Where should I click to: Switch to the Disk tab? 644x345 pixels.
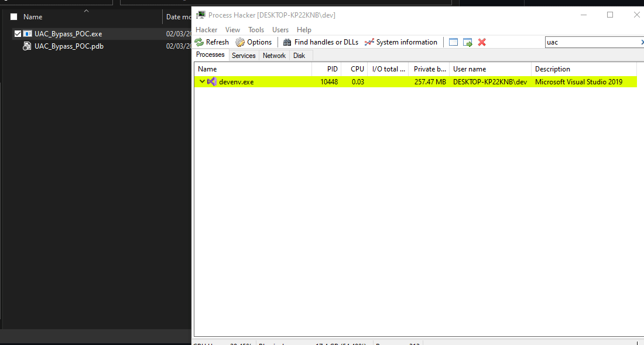pyautogui.click(x=299, y=56)
